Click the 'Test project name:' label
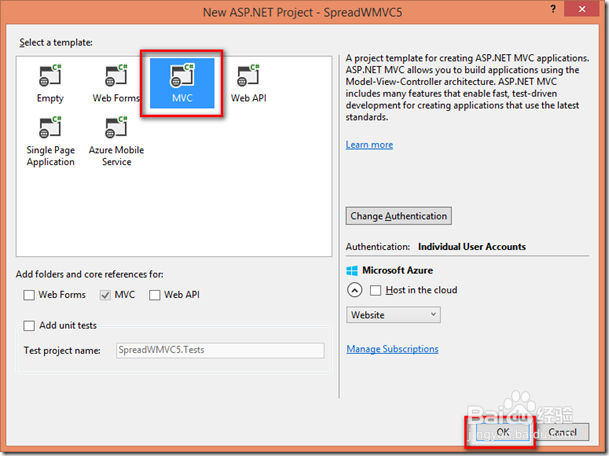609x456 pixels. tap(62, 351)
